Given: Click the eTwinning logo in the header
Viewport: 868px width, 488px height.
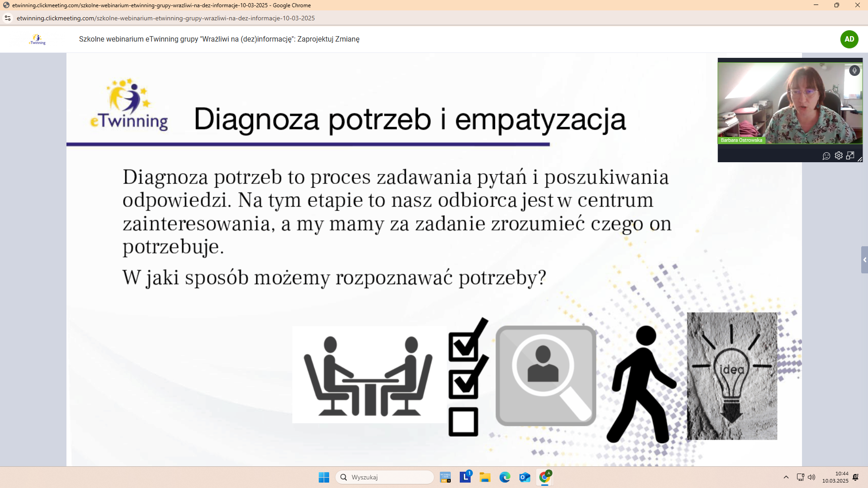Looking at the screenshot, I should pos(38,39).
